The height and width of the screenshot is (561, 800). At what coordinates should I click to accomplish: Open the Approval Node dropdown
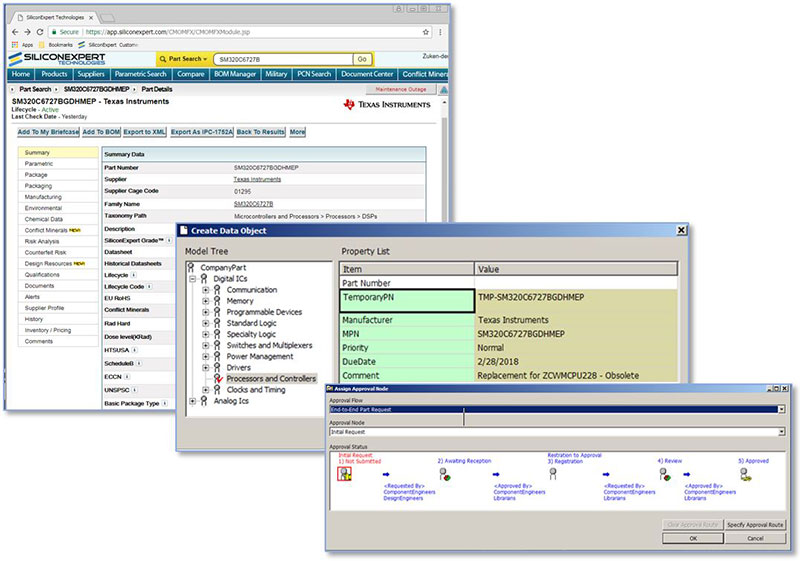tap(781, 431)
